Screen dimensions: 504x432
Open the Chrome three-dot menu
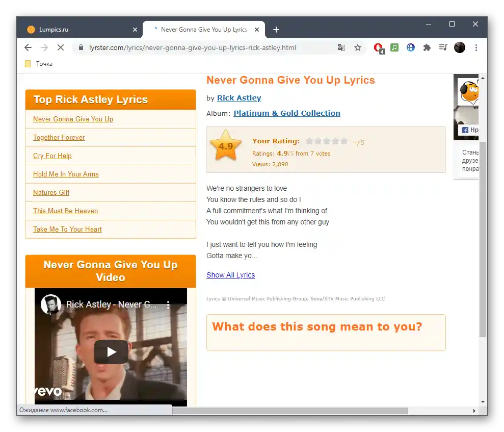click(x=476, y=47)
